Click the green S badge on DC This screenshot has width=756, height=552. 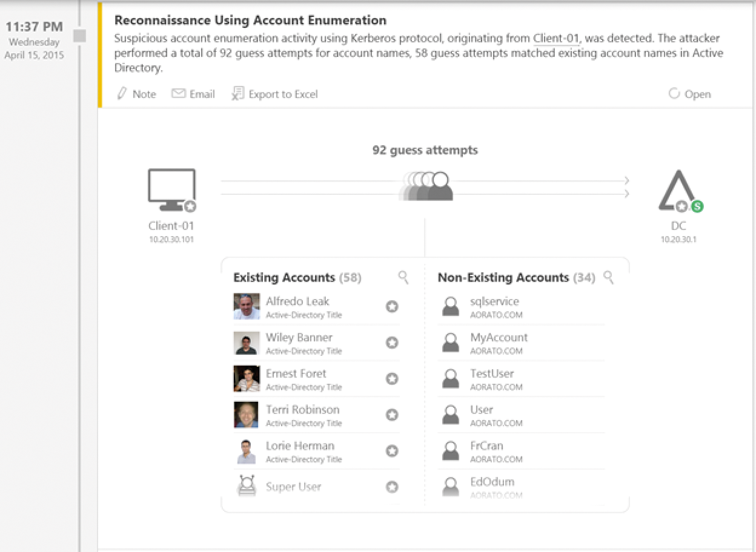(x=697, y=206)
